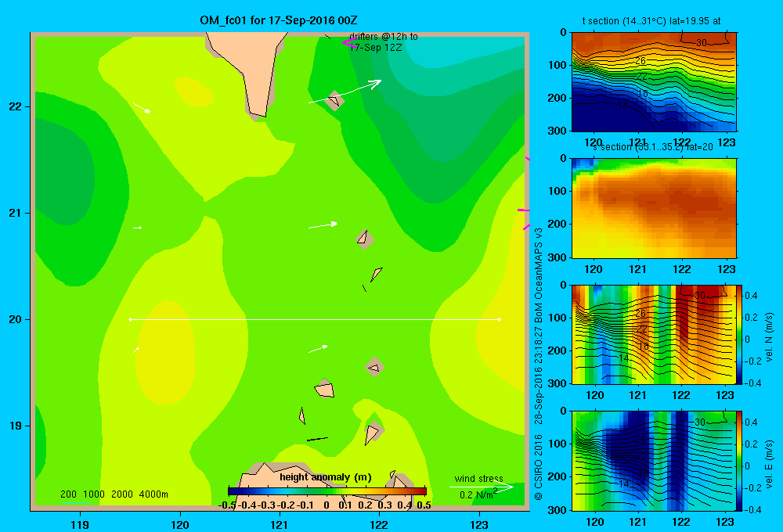Click contour label '14' in temperature section
The image size is (783, 532).
[x=622, y=106]
